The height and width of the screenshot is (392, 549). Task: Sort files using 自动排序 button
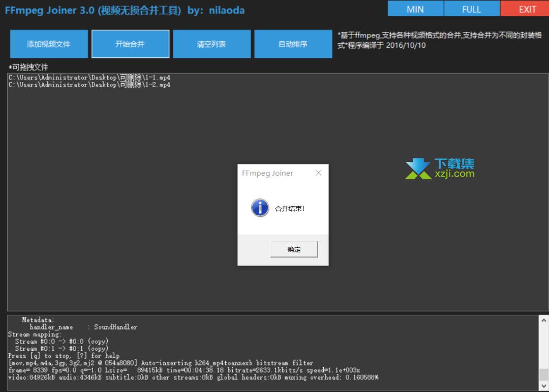click(293, 44)
